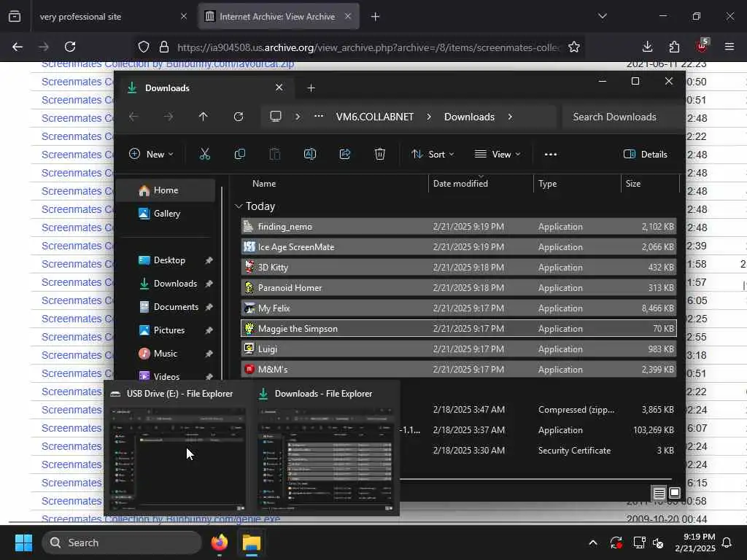This screenshot has height=560, width=747.
Task: Go up one folder with the Up arrow
Action: pyautogui.click(x=203, y=117)
